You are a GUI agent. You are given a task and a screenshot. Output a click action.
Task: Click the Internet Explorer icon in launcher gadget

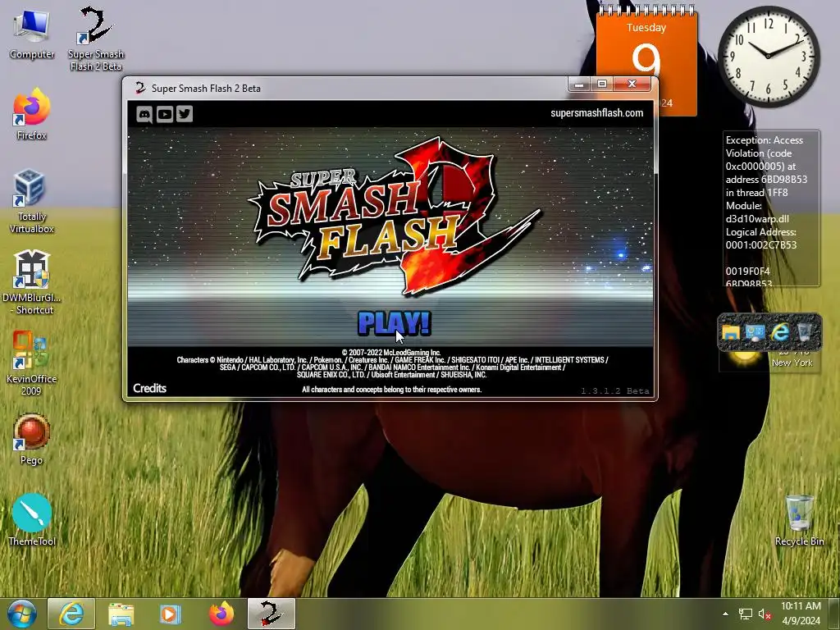tap(780, 332)
